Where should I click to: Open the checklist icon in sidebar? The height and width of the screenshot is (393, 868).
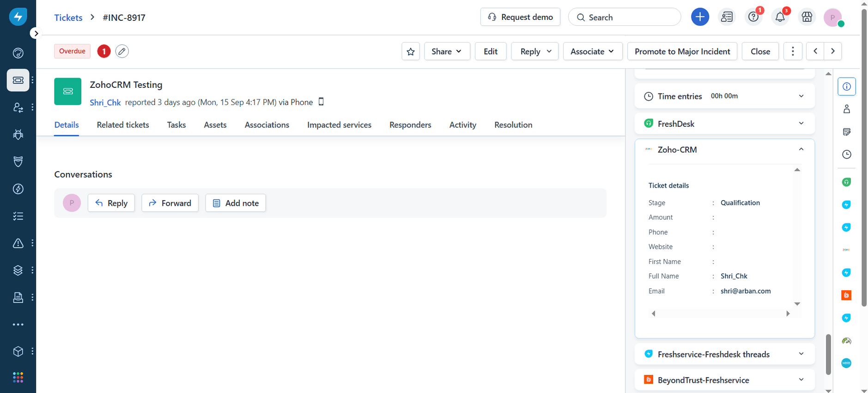click(18, 216)
